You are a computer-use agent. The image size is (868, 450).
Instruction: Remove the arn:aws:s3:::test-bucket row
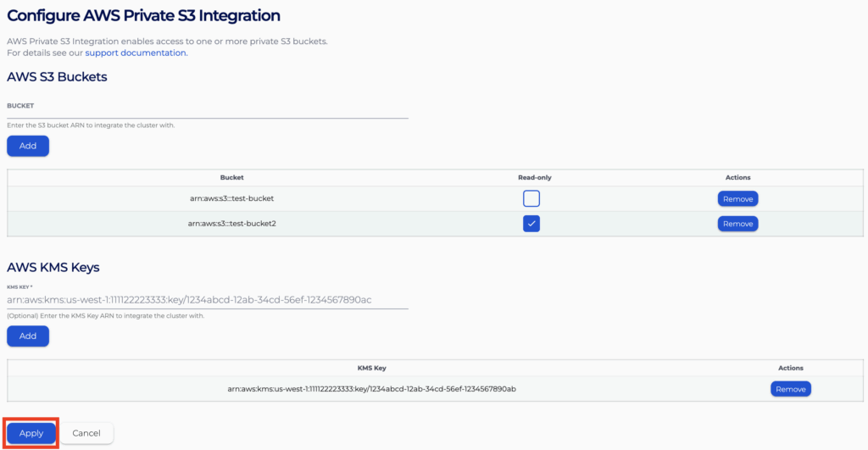click(738, 198)
